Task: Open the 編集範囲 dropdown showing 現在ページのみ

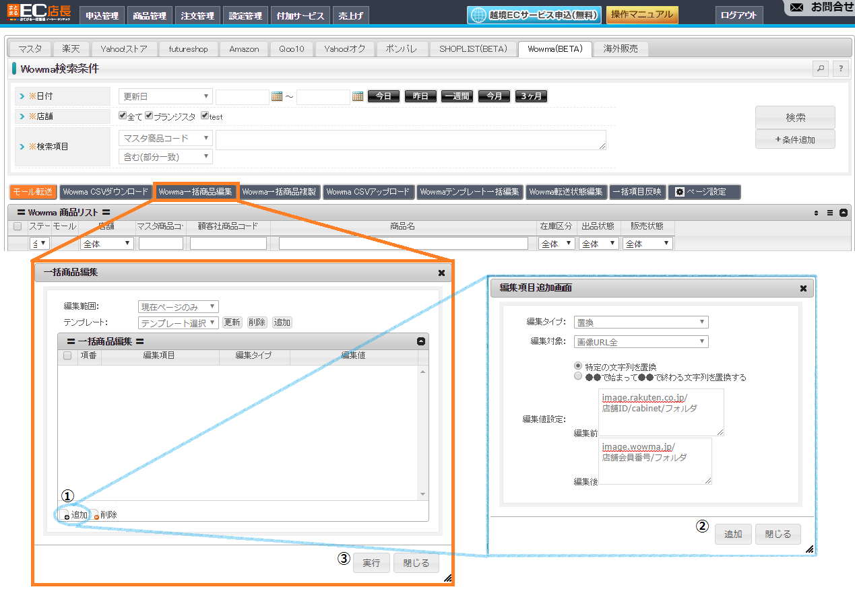Action: click(x=179, y=307)
